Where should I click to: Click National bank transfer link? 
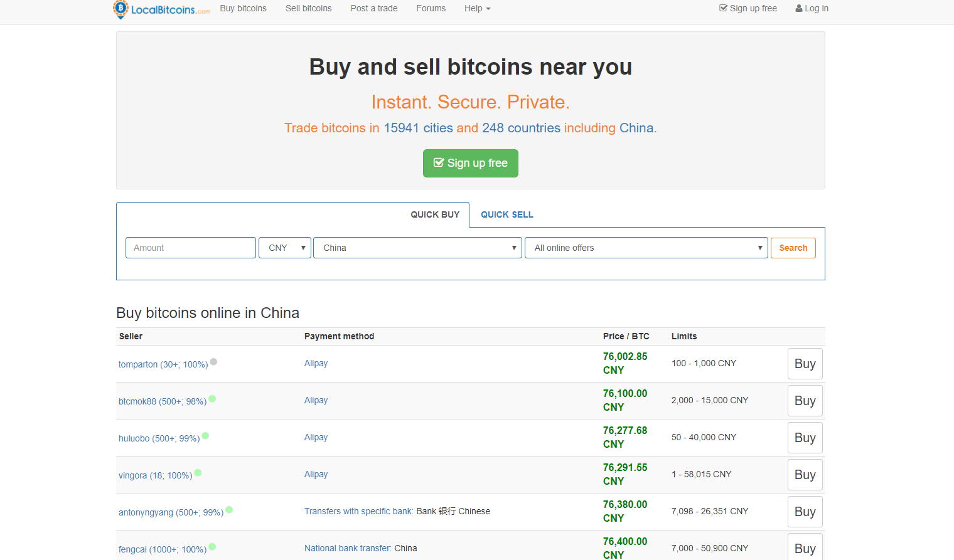(x=348, y=548)
